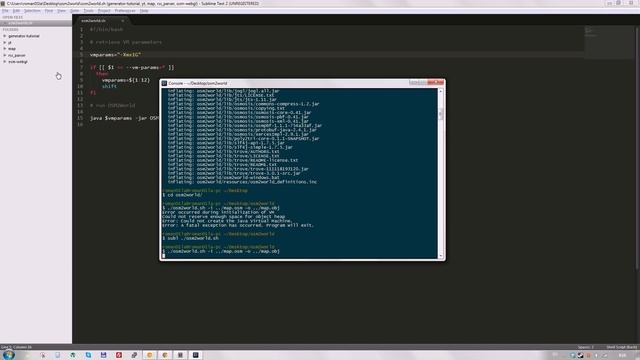Open the Help menu
The height and width of the screenshot is (360, 640).
144,11
